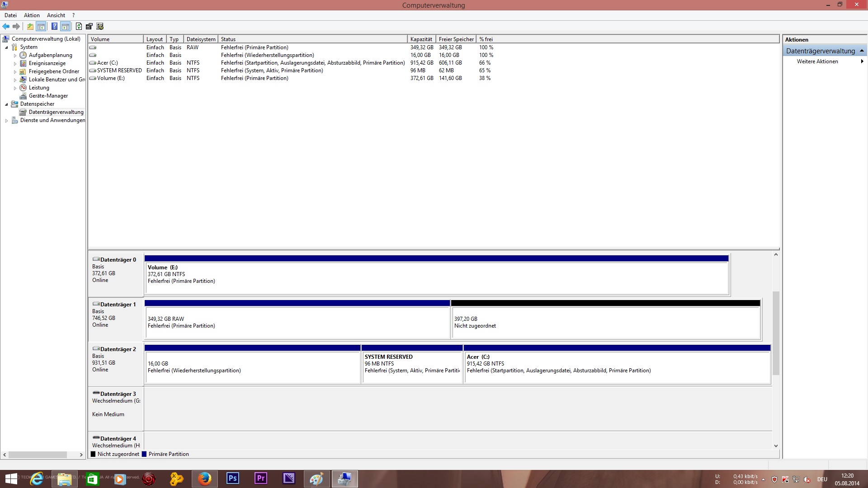Image resolution: width=868 pixels, height=488 pixels.
Task: Open Firefox from the taskbar
Action: (x=204, y=479)
